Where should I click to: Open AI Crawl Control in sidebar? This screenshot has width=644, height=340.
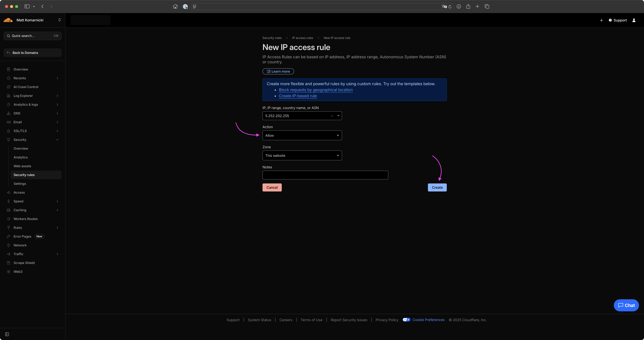point(26,87)
